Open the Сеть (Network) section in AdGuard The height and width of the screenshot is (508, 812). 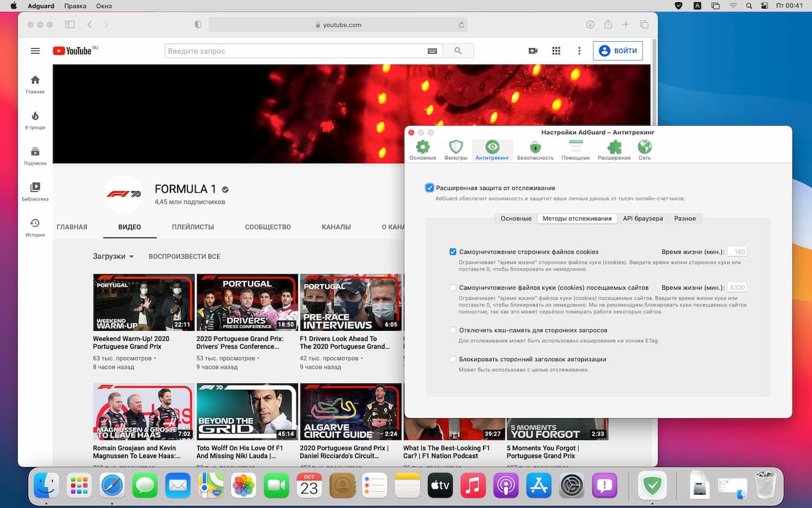point(644,149)
